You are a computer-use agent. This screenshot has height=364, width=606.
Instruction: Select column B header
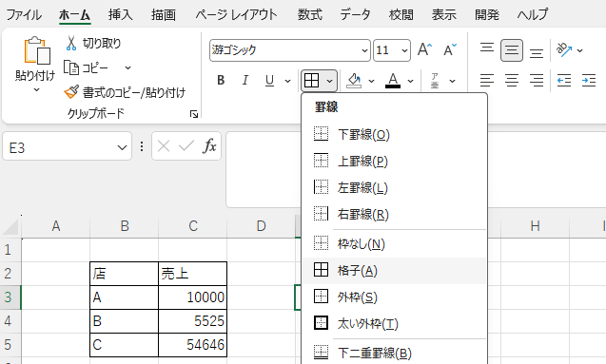click(x=124, y=226)
